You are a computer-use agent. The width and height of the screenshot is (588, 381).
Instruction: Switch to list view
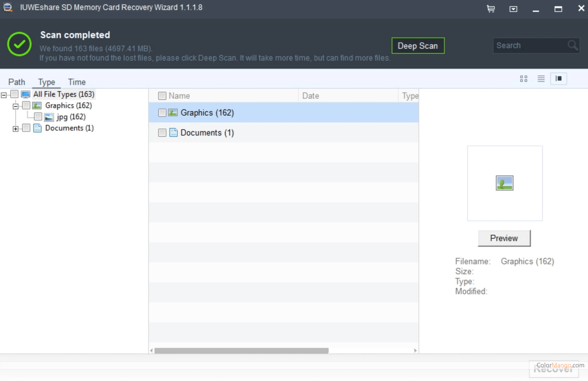[541, 79]
